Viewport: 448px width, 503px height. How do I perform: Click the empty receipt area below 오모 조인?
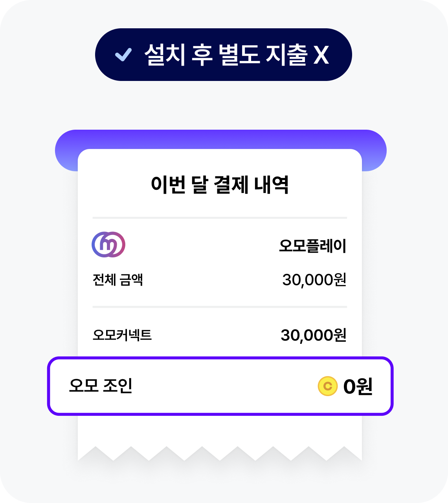tap(220, 430)
